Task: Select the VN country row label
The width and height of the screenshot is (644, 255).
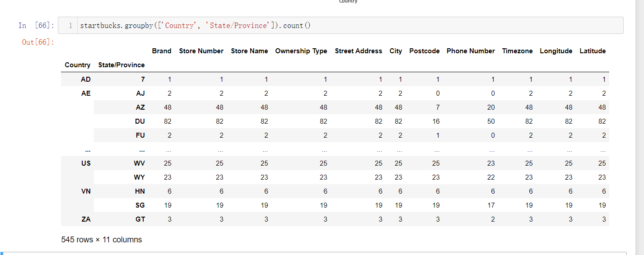Action: click(x=86, y=191)
